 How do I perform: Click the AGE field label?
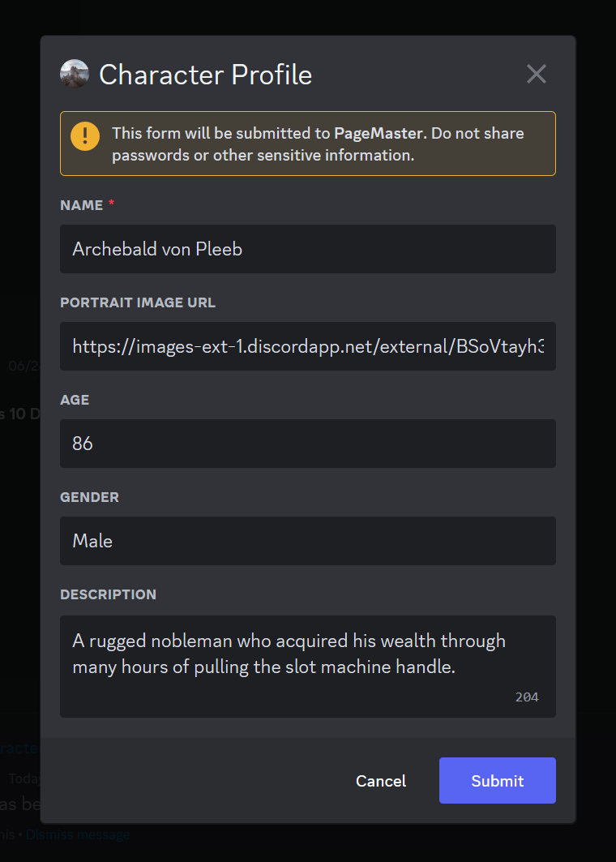tap(75, 400)
